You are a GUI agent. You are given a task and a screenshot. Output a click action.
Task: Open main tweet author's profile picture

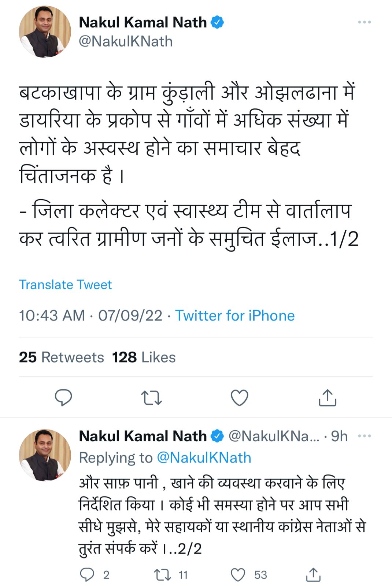[45, 32]
